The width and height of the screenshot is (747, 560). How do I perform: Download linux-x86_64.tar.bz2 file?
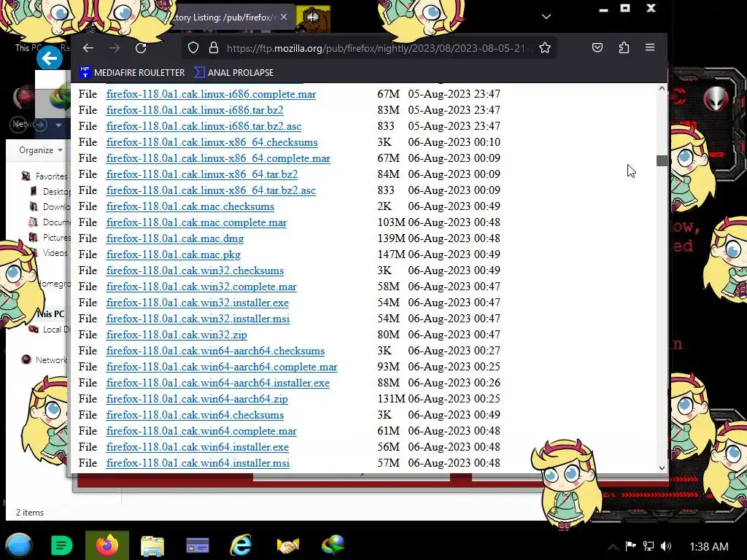tap(202, 174)
